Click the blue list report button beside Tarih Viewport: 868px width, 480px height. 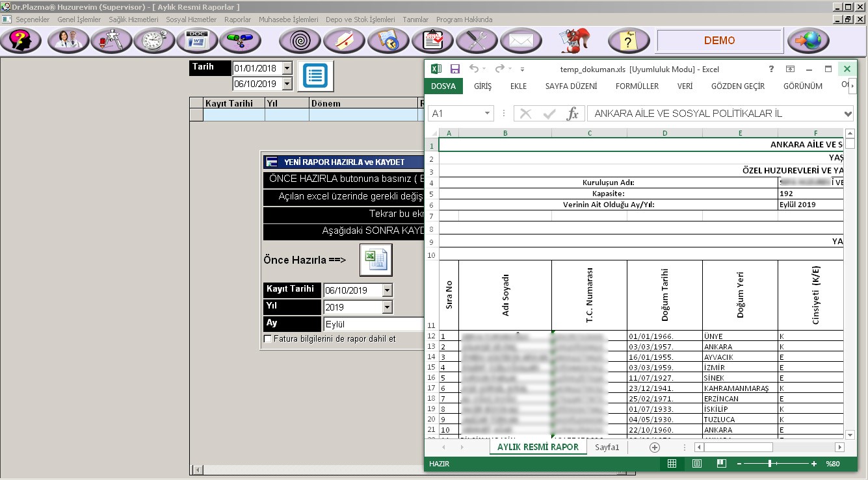click(316, 76)
